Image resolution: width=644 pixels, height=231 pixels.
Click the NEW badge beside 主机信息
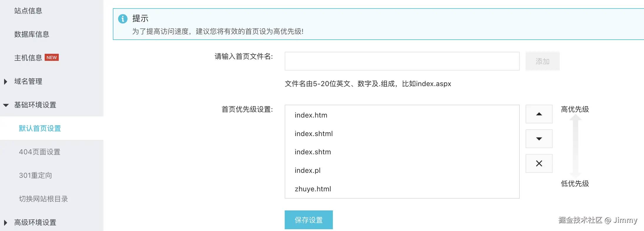(x=52, y=57)
